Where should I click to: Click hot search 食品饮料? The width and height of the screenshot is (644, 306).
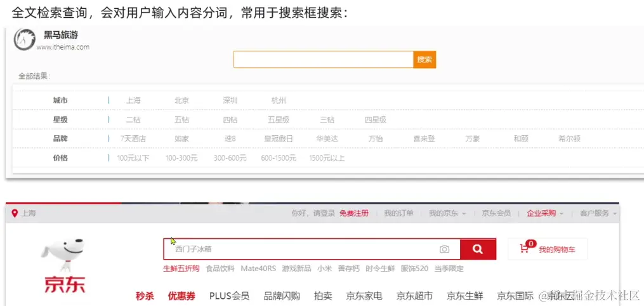pyautogui.click(x=220, y=269)
